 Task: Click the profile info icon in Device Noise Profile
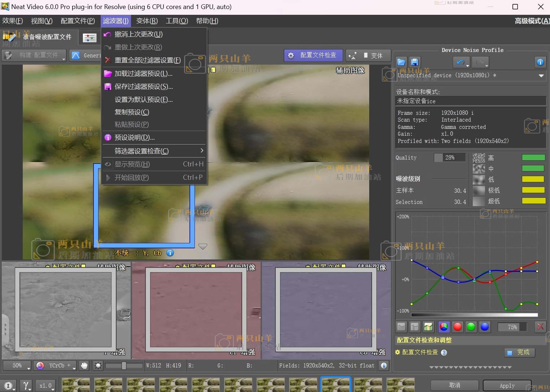540,62
